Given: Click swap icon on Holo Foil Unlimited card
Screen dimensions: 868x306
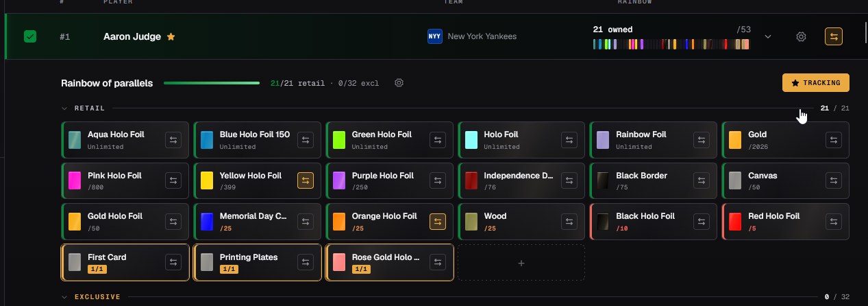Looking at the screenshot, I should click(569, 140).
